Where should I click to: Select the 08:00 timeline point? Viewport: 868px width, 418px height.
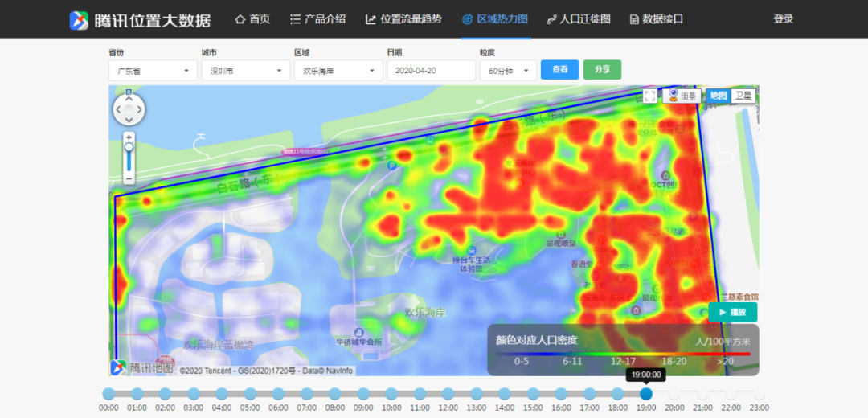[x=335, y=394]
